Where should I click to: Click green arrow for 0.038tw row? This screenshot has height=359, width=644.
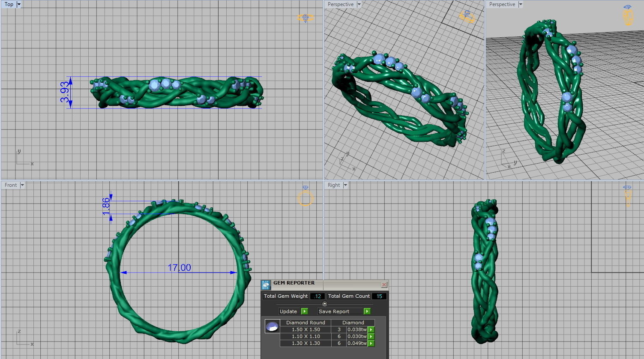click(x=371, y=329)
